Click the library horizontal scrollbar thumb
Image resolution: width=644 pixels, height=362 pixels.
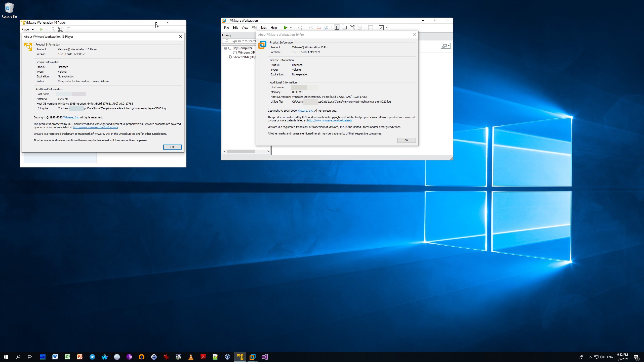[x=241, y=152]
